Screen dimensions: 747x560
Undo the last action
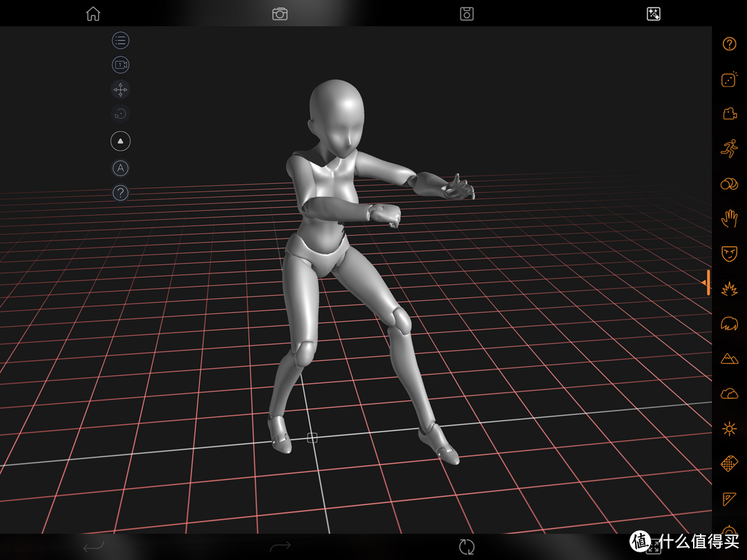point(93,547)
